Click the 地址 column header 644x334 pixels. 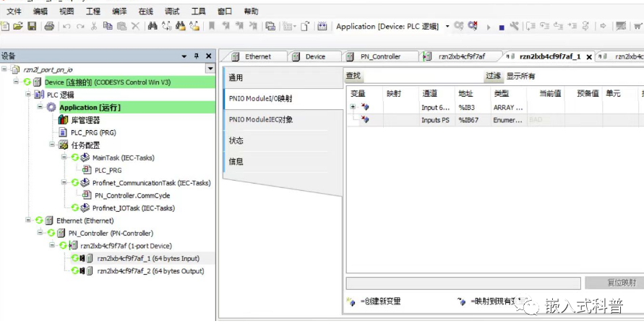click(473, 94)
